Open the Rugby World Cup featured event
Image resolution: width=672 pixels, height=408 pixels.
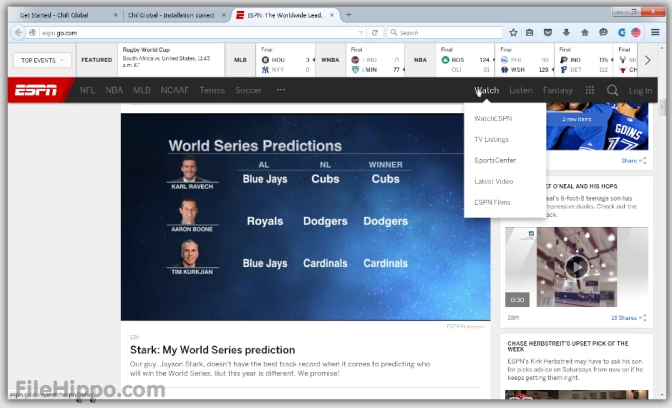click(171, 60)
